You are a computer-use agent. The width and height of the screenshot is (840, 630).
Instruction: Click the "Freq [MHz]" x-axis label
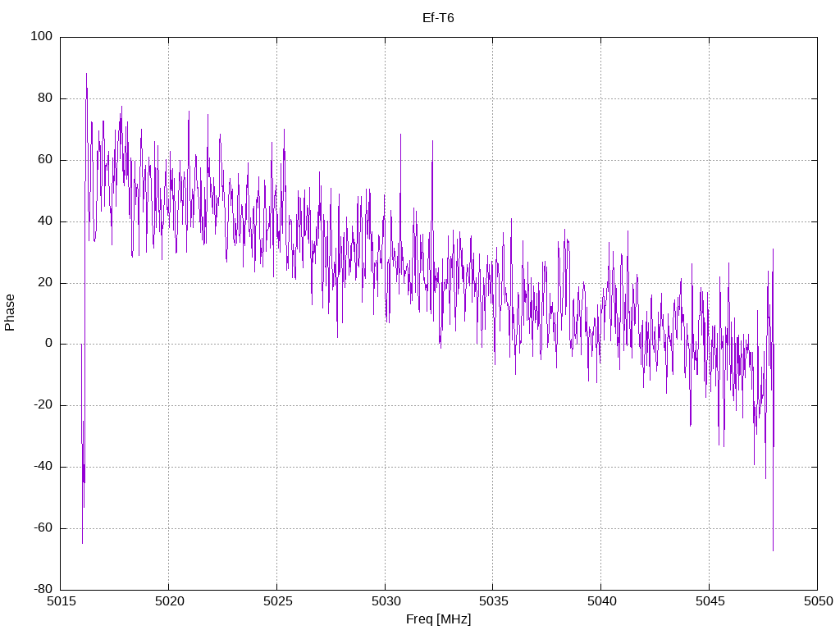click(438, 619)
